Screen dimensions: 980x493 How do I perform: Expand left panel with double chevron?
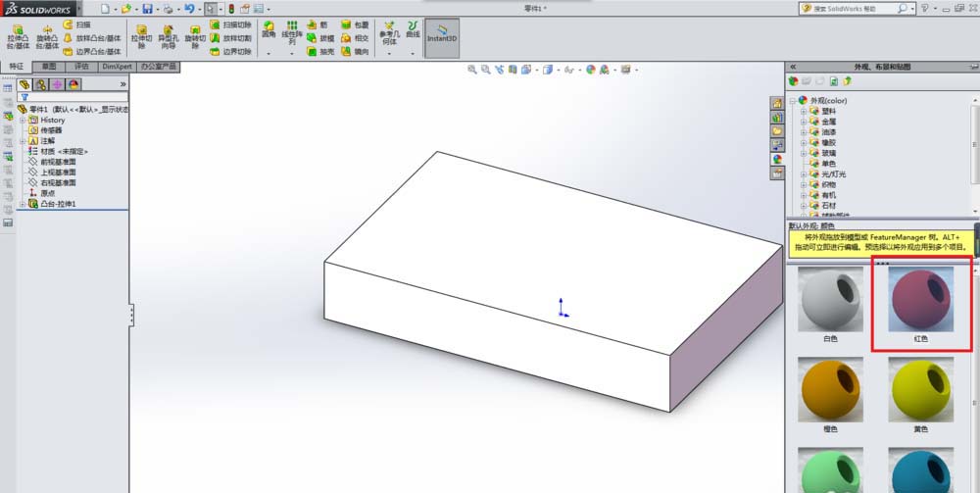[x=123, y=83]
